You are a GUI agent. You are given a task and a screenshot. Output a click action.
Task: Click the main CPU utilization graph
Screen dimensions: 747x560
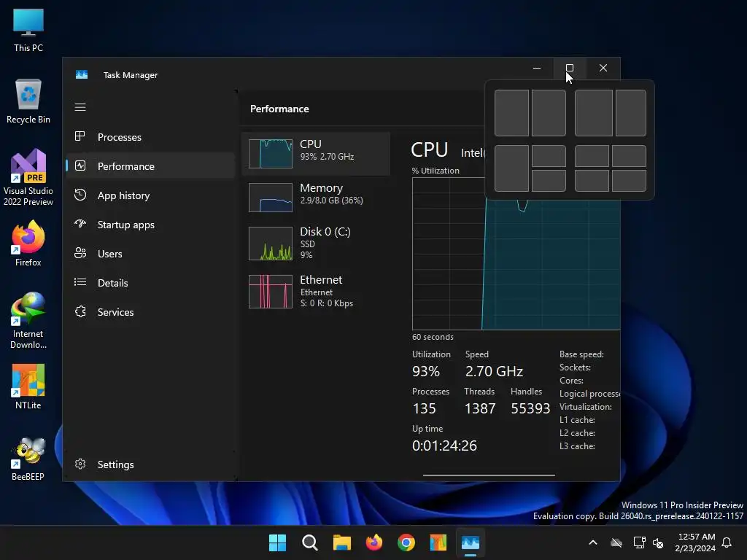(516, 253)
